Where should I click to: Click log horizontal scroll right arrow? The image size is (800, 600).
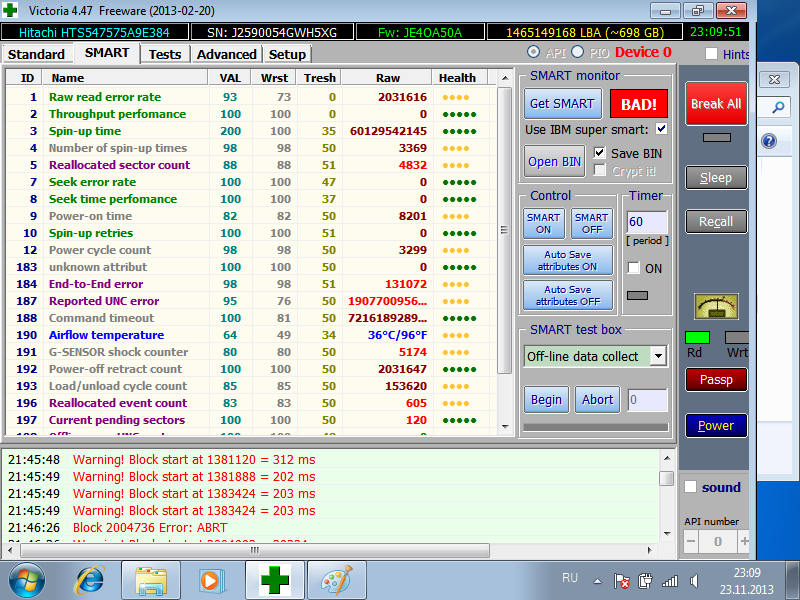pos(649,550)
